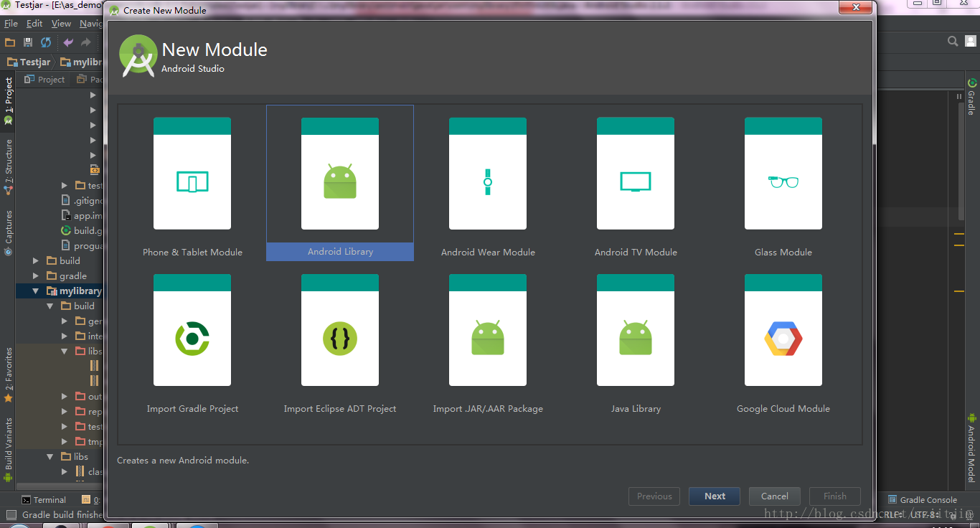Click the search magnifier icon
Screen dimensions: 980x528
953,42
